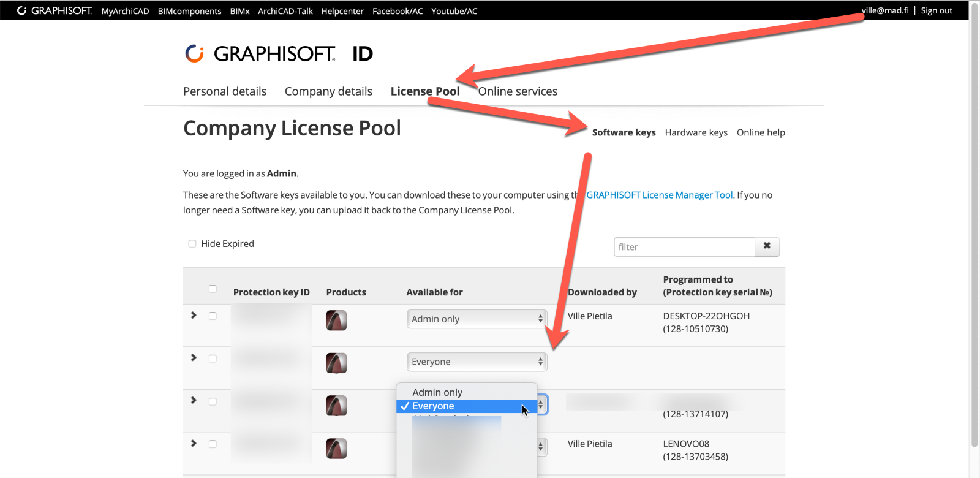Click serial (128-13714107) text

695,414
